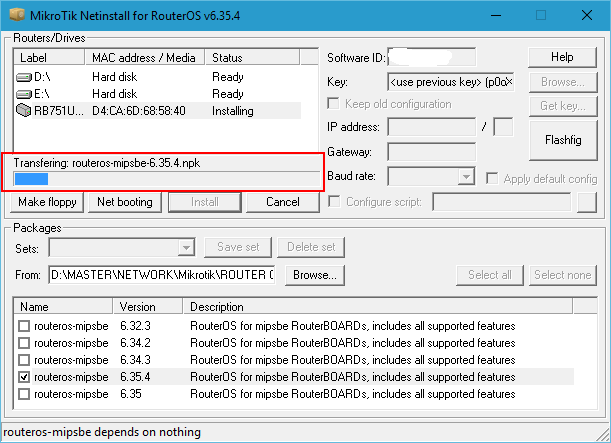Viewport: 611px width, 443px height.
Task: Click Ready status of E:\ drive
Action: click(228, 94)
